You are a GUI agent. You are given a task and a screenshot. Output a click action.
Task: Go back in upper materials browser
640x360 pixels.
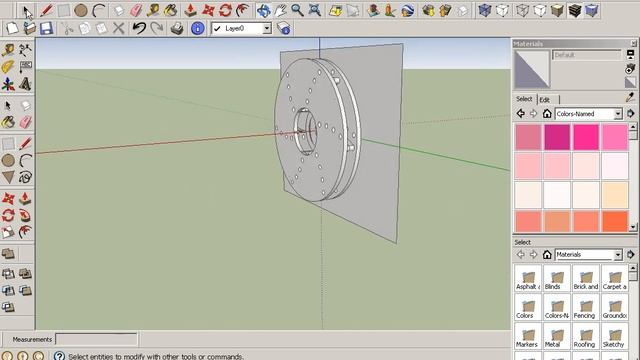pos(520,113)
